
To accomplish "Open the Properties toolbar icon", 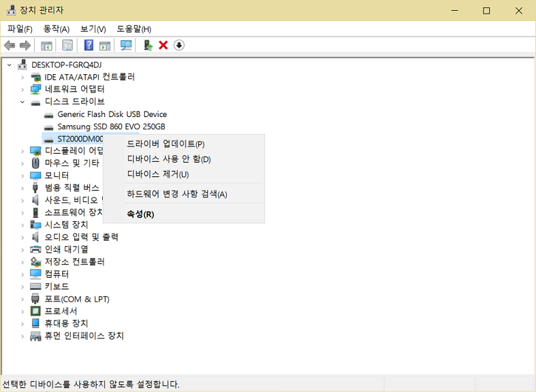I will point(67,45).
